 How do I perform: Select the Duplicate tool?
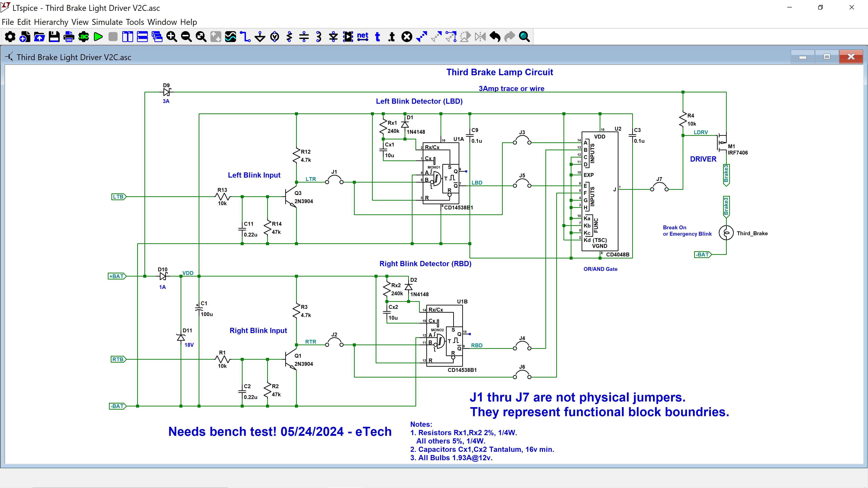[422, 37]
